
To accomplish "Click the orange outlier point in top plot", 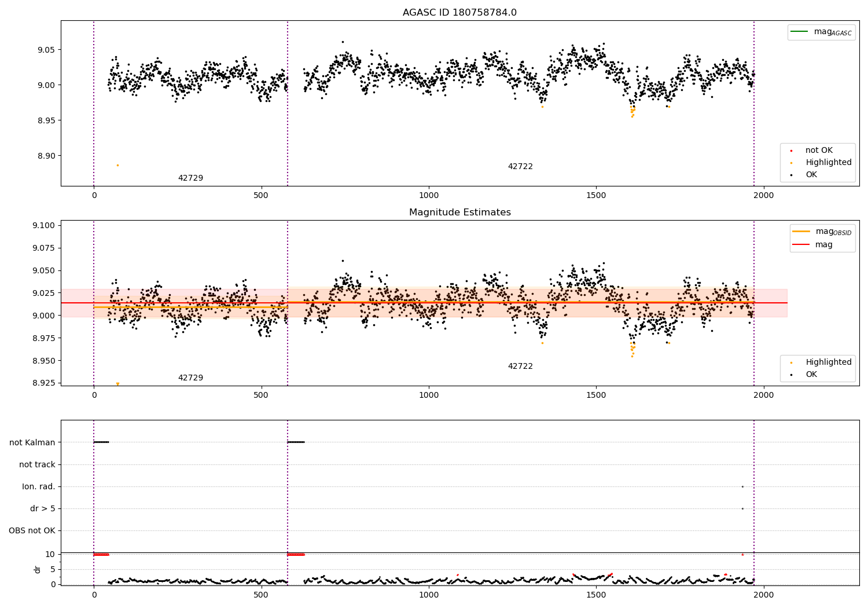I will coord(117,165).
